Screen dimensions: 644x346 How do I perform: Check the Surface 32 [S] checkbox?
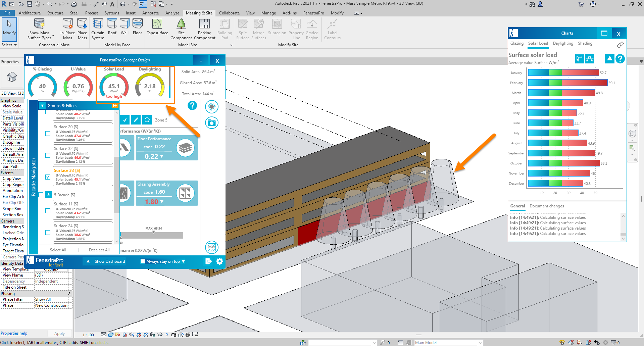(48, 155)
